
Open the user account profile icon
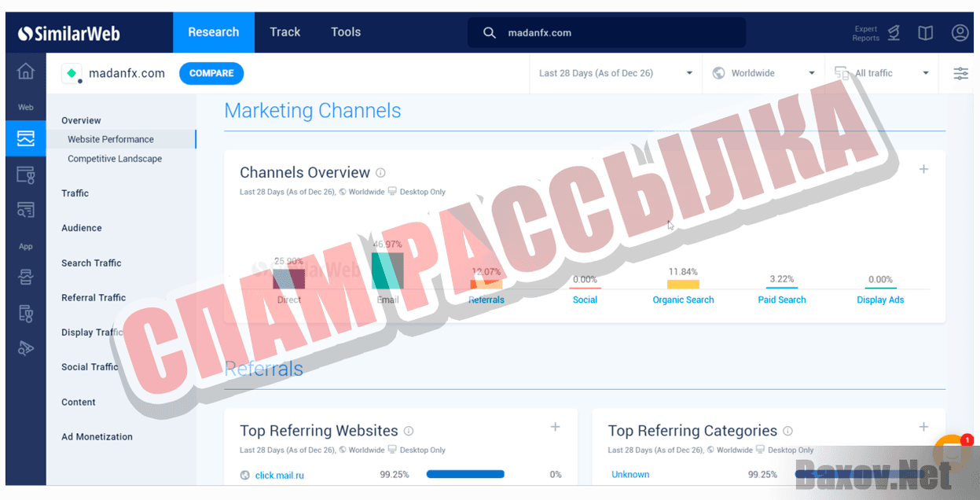(x=960, y=33)
